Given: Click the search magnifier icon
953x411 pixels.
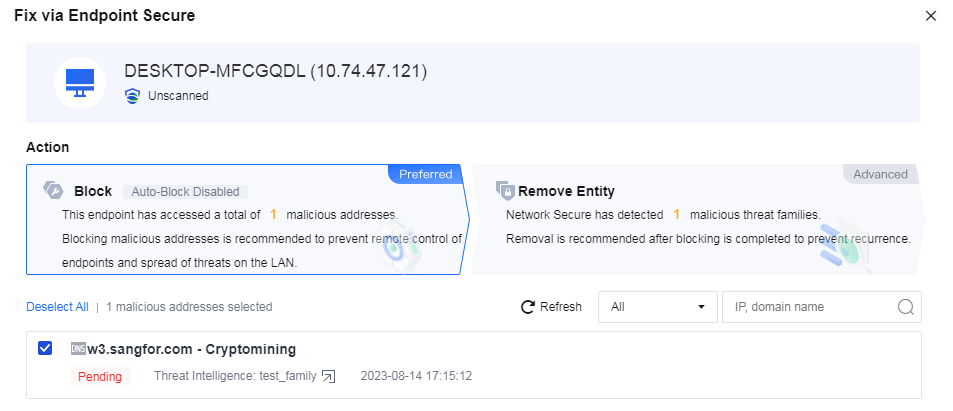Looking at the screenshot, I should pos(906,307).
